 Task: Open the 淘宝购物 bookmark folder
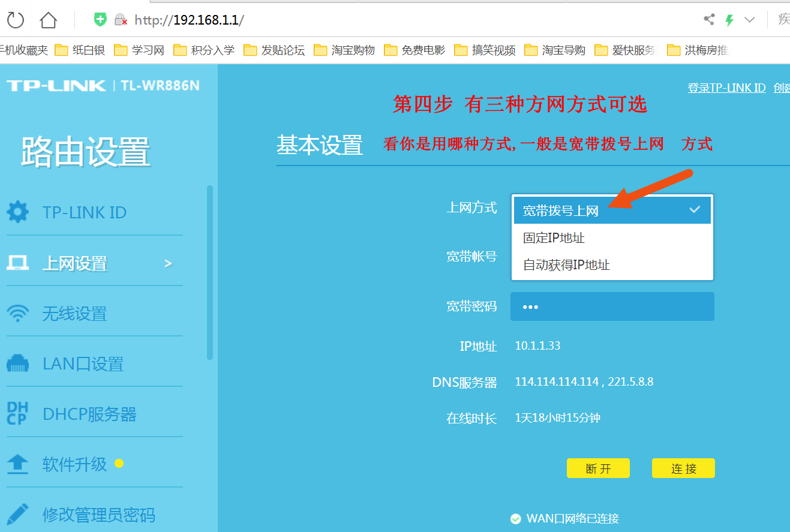click(344, 50)
